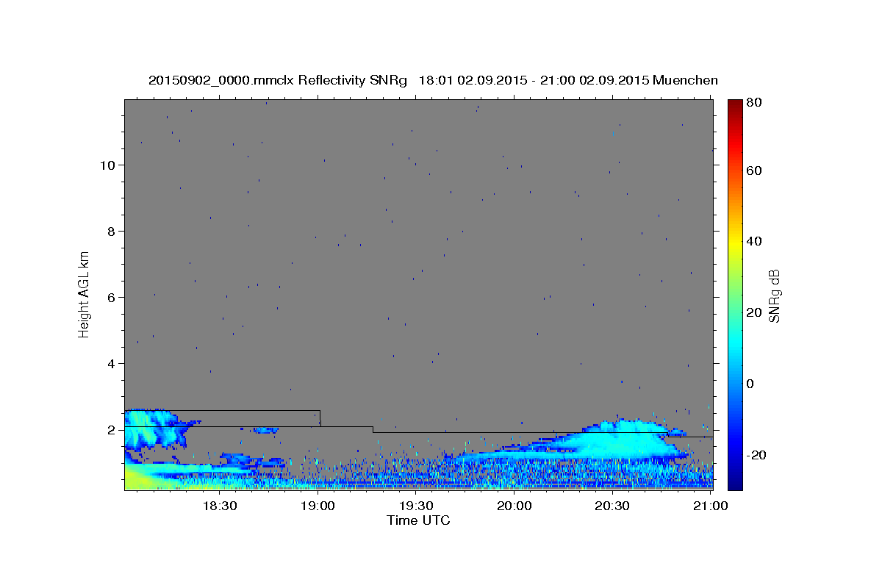Click the 18:30 time tick label
This screenshot has width=882, height=588.
click(x=219, y=506)
